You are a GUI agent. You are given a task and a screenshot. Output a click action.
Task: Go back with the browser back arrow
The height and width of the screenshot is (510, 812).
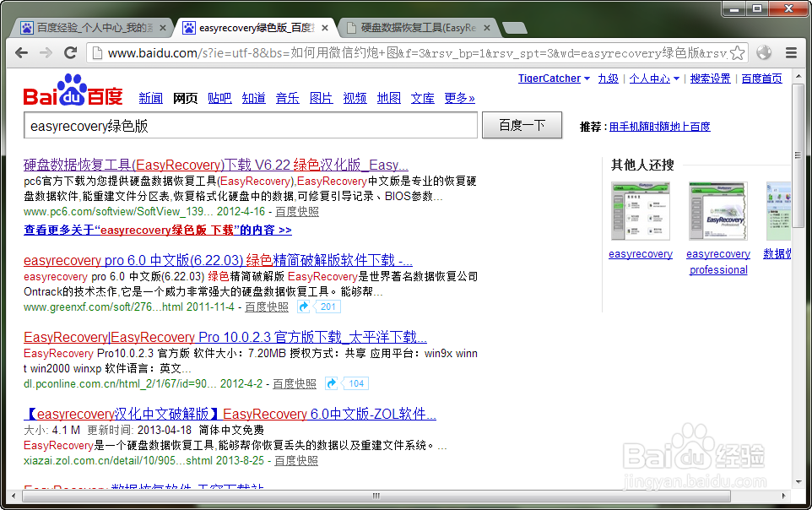[21, 52]
